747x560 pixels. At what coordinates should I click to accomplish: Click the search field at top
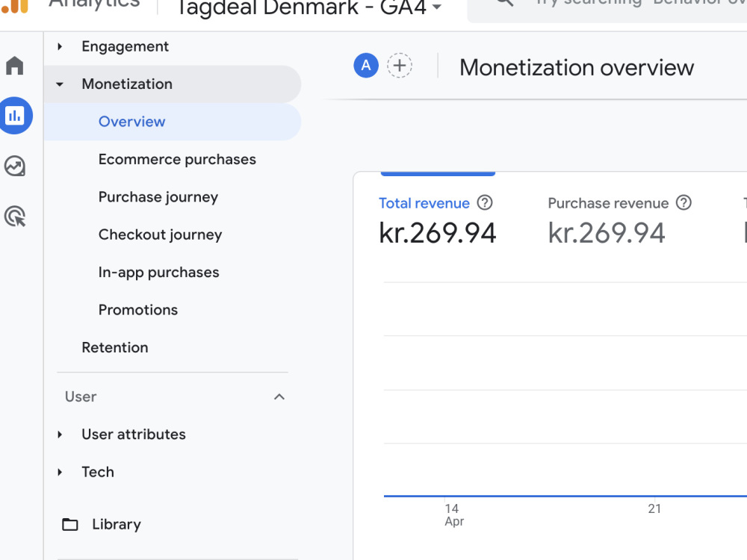tap(607, 10)
